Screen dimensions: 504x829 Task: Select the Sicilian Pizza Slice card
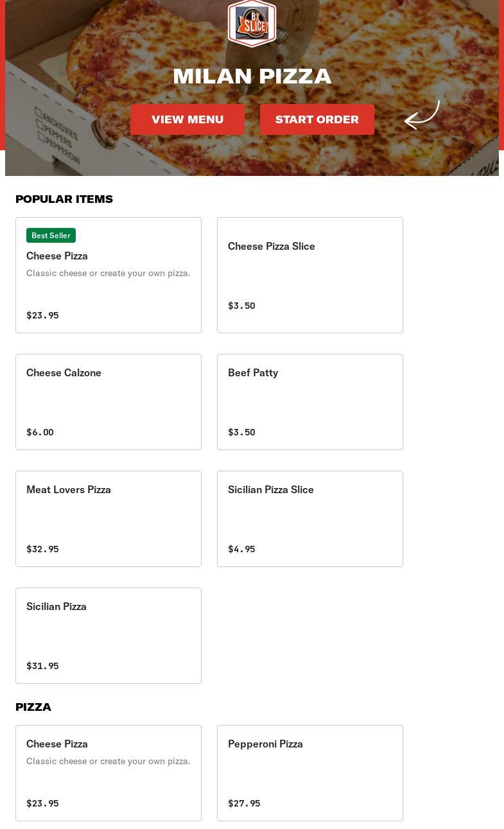tap(310, 519)
